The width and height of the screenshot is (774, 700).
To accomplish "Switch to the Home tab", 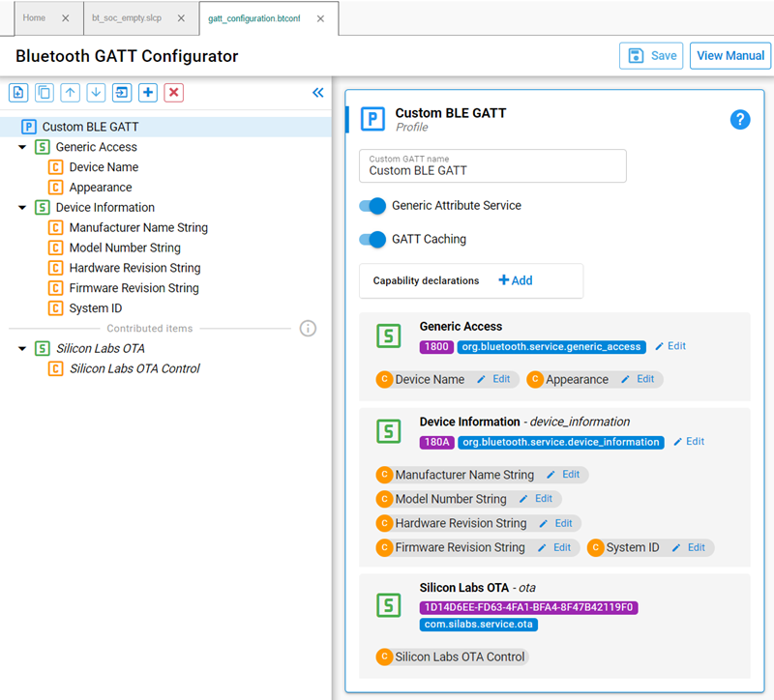I will coord(35,18).
